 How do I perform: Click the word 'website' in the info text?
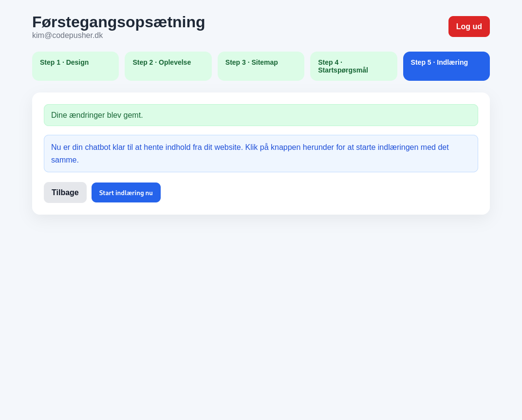pos(227,147)
